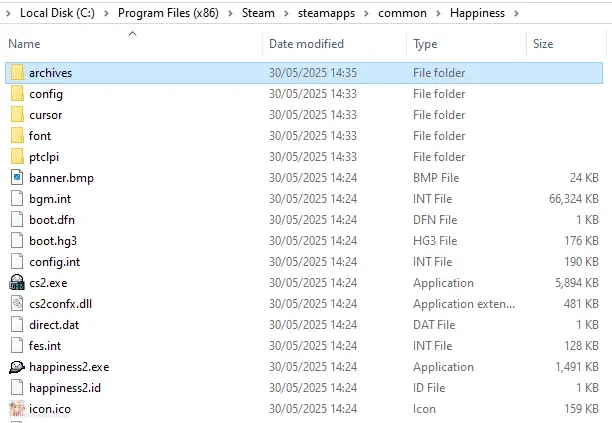
Task: Click the direct.dat file icon
Action: (17, 325)
